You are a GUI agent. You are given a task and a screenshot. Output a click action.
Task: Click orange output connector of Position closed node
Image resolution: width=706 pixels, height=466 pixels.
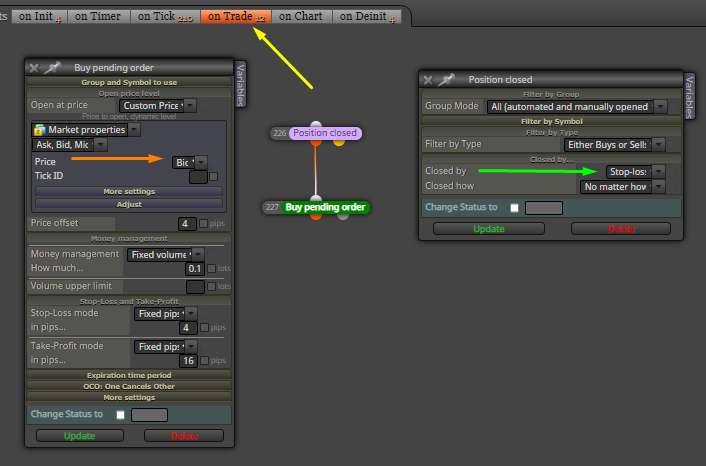[x=316, y=142]
